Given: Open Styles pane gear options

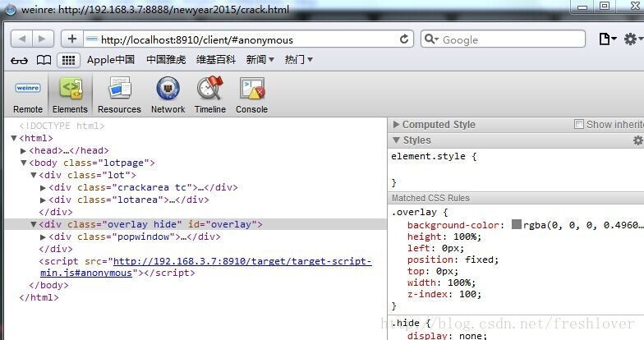Looking at the screenshot, I should (637, 140).
